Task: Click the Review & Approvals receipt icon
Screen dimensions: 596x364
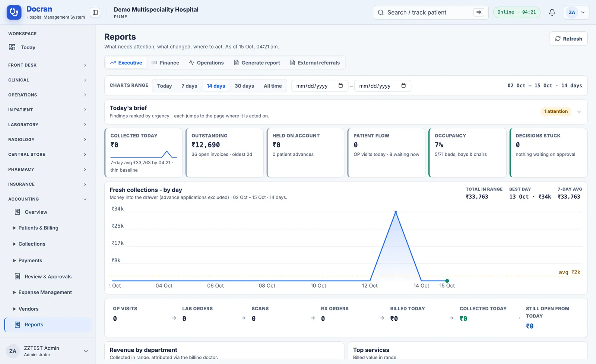Action: point(18,276)
